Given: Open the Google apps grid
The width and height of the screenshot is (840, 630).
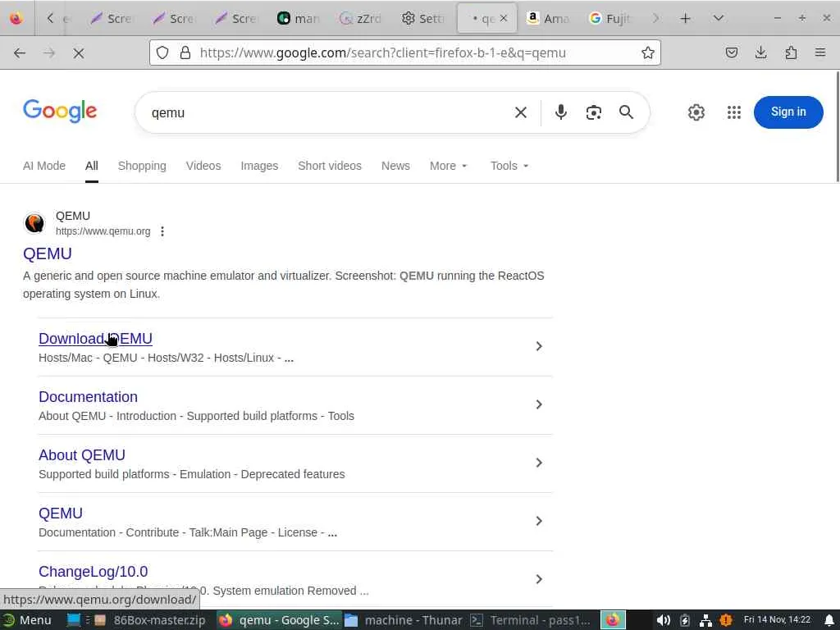Looking at the screenshot, I should (734, 112).
